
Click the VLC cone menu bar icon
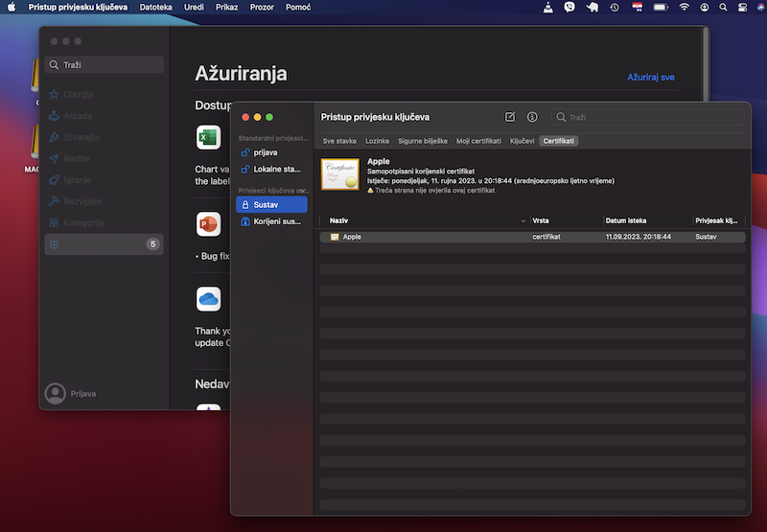[547, 7]
